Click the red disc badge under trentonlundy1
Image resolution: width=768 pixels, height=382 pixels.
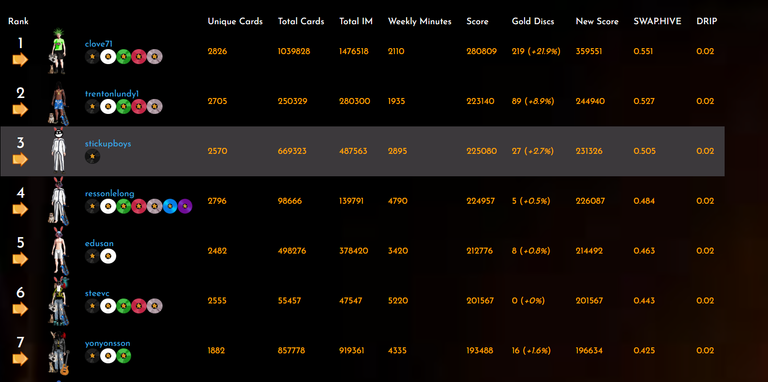pyautogui.click(x=139, y=107)
